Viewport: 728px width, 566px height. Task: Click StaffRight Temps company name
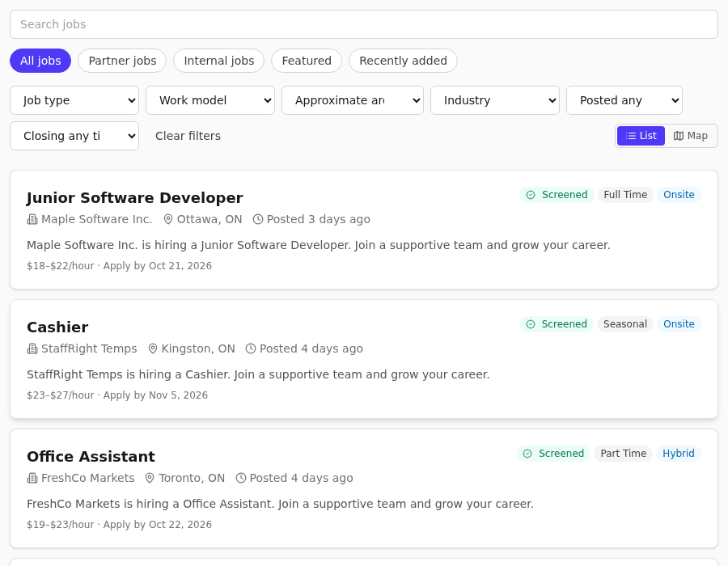click(x=89, y=348)
